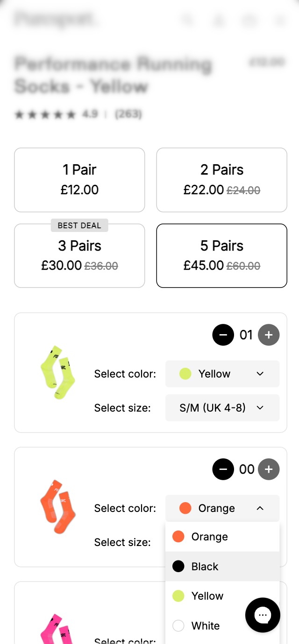The image size is (299, 644).
Task: Click the orange socks product image
Action: [58, 507]
